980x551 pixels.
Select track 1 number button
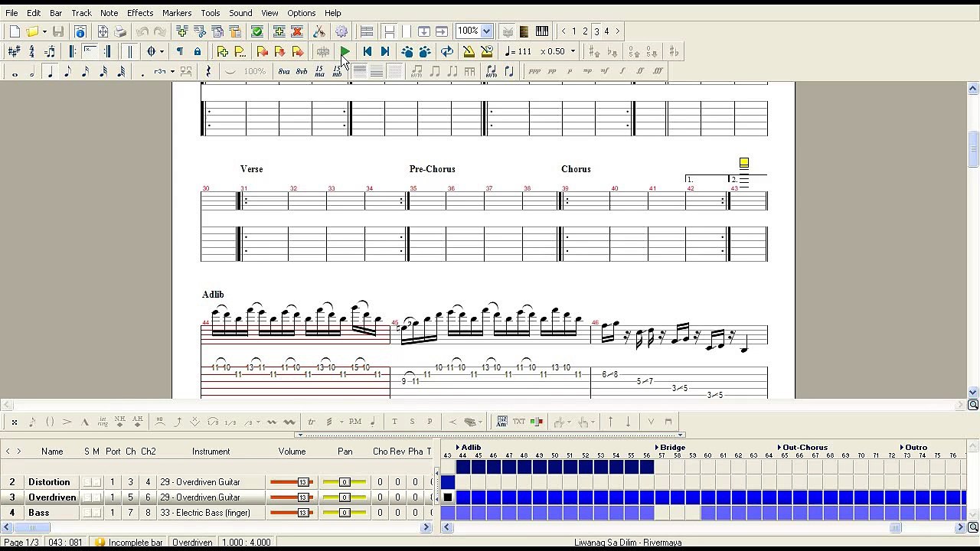[x=573, y=31]
